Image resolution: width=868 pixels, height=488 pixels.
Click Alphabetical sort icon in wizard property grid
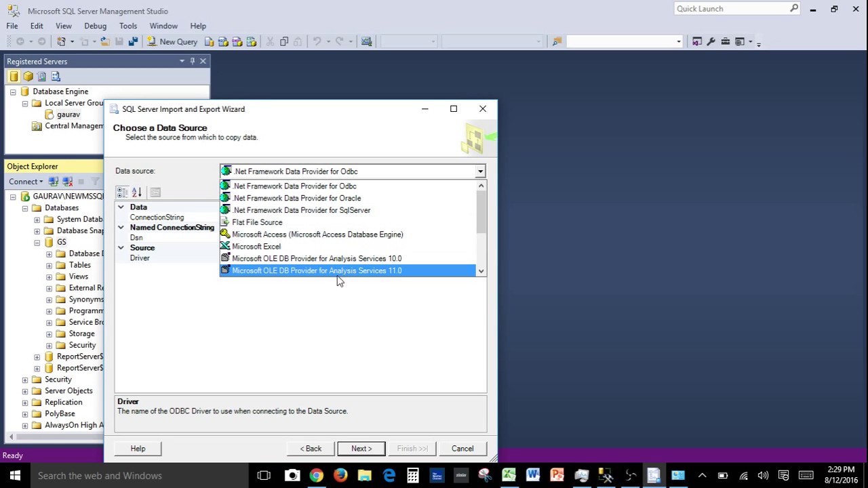pyautogui.click(x=136, y=192)
